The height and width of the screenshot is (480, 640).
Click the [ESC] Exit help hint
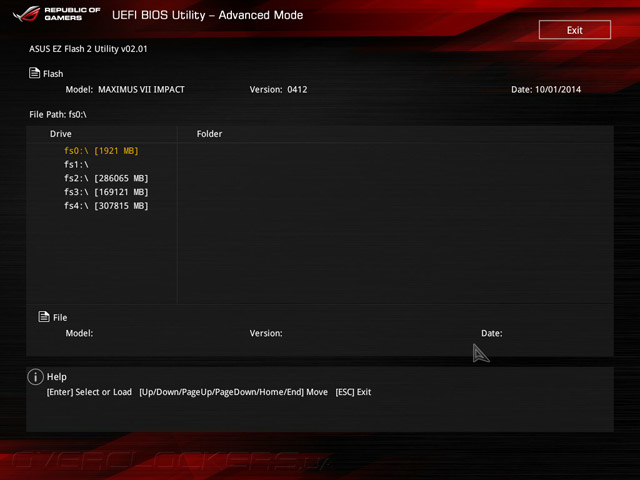353,392
